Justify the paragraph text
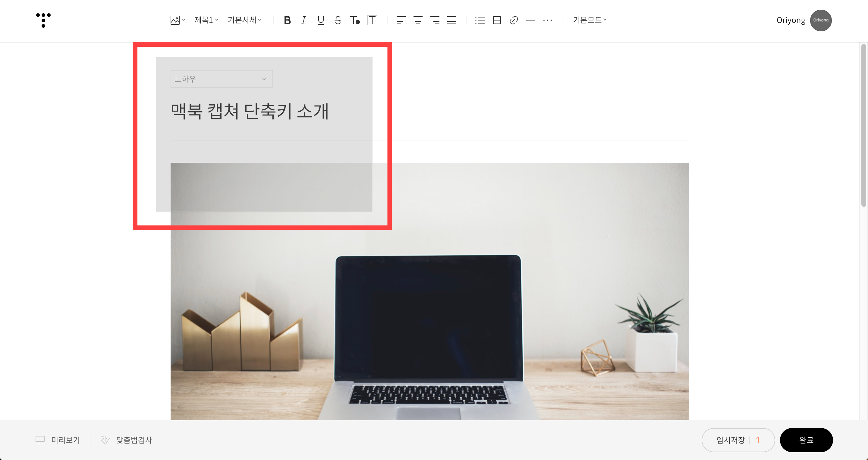Image resolution: width=868 pixels, height=460 pixels. click(x=451, y=20)
